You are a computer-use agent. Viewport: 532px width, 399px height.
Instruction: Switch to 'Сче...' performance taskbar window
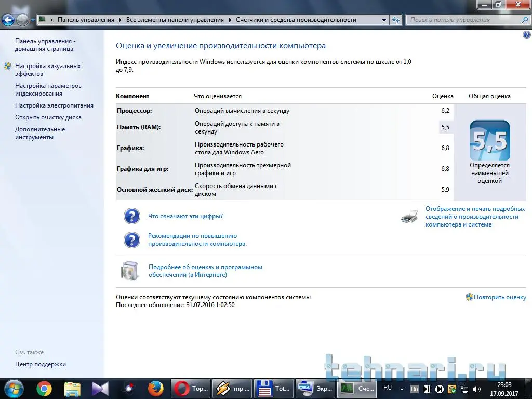[357, 389]
